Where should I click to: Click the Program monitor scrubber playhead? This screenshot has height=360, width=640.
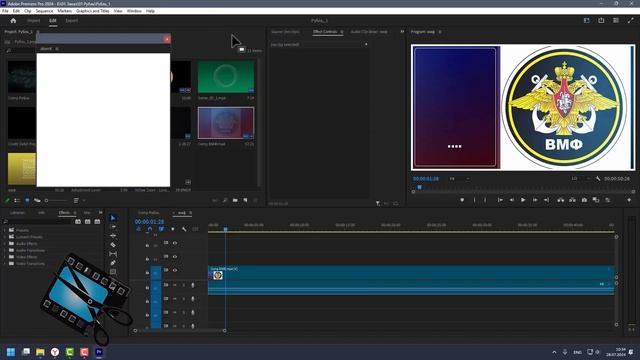coord(419,187)
